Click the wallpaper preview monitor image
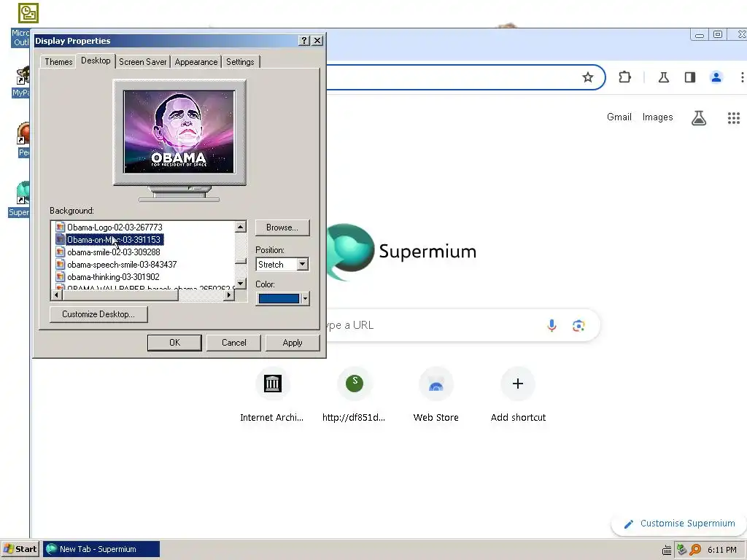 [x=179, y=132]
